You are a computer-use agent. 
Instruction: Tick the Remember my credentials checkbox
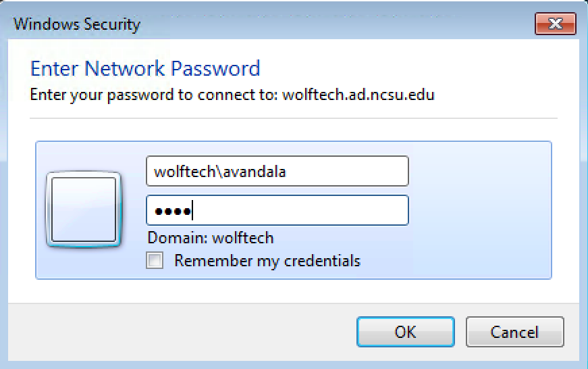coord(155,260)
